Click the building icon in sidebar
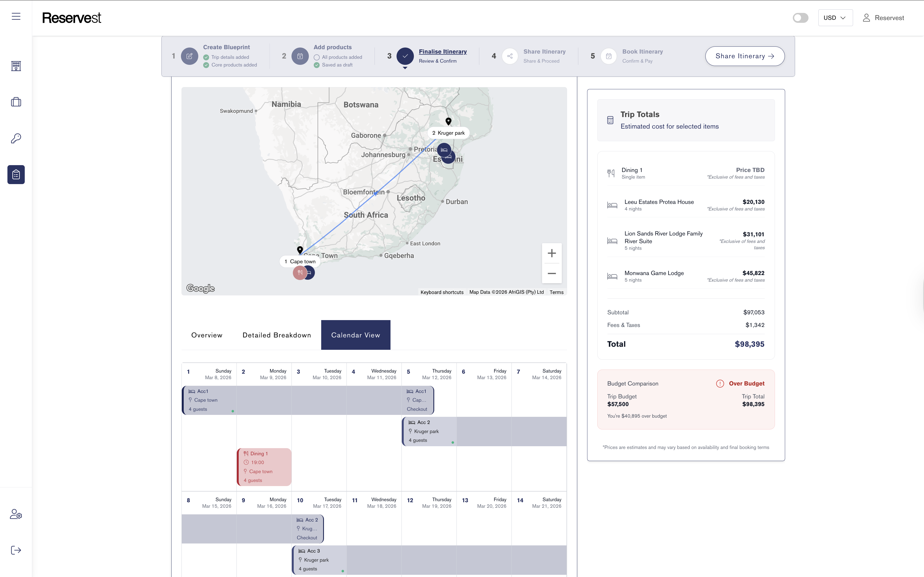Image resolution: width=924 pixels, height=577 pixels. coord(16,66)
